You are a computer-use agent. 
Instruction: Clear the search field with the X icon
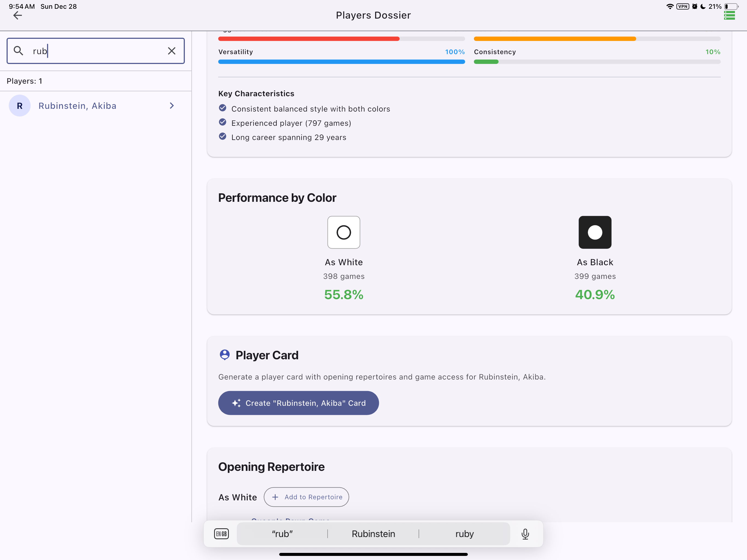pos(171,51)
